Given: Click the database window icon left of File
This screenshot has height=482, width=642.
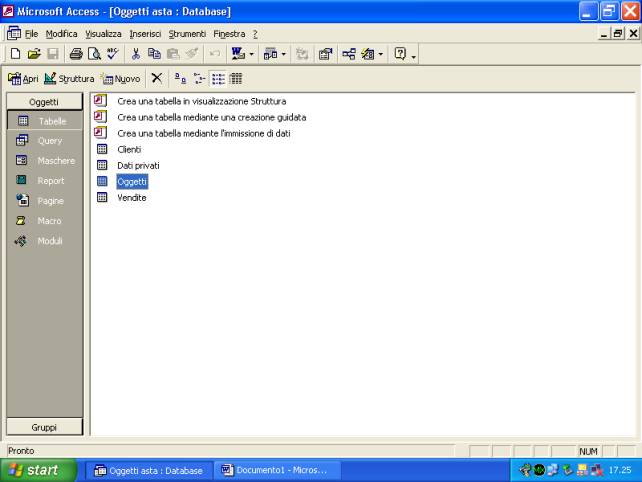Looking at the screenshot, I should [14, 33].
